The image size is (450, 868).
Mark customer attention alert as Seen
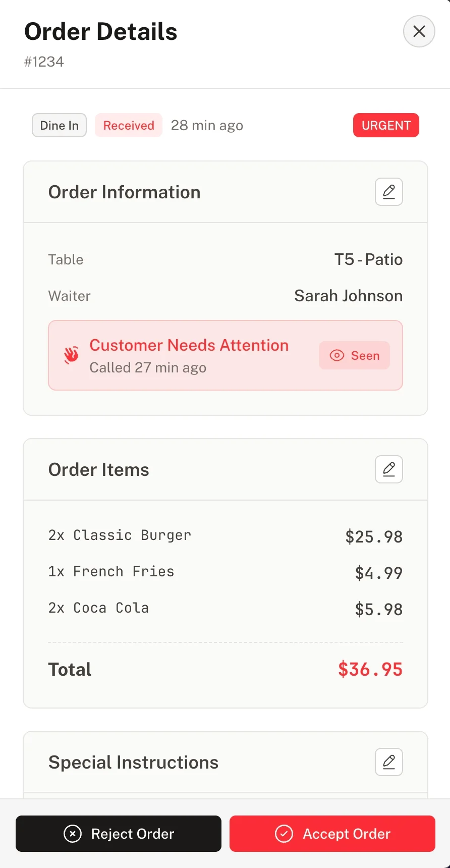click(354, 355)
